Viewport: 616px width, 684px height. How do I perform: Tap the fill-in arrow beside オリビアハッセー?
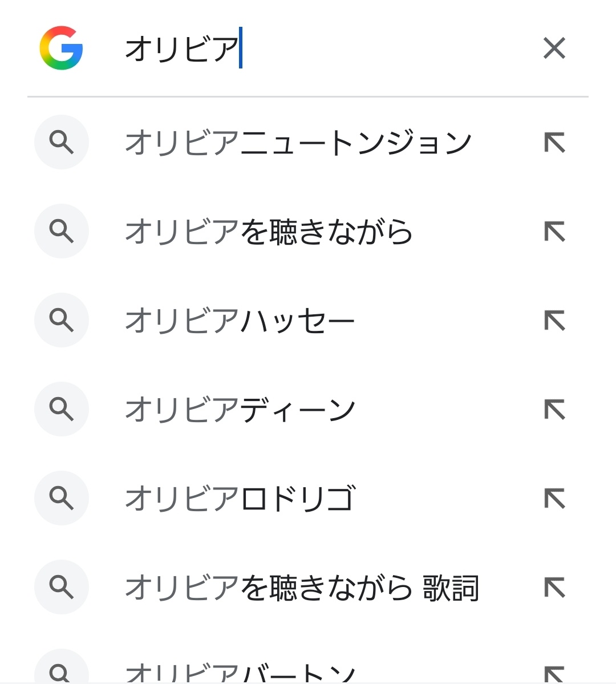pos(554,321)
